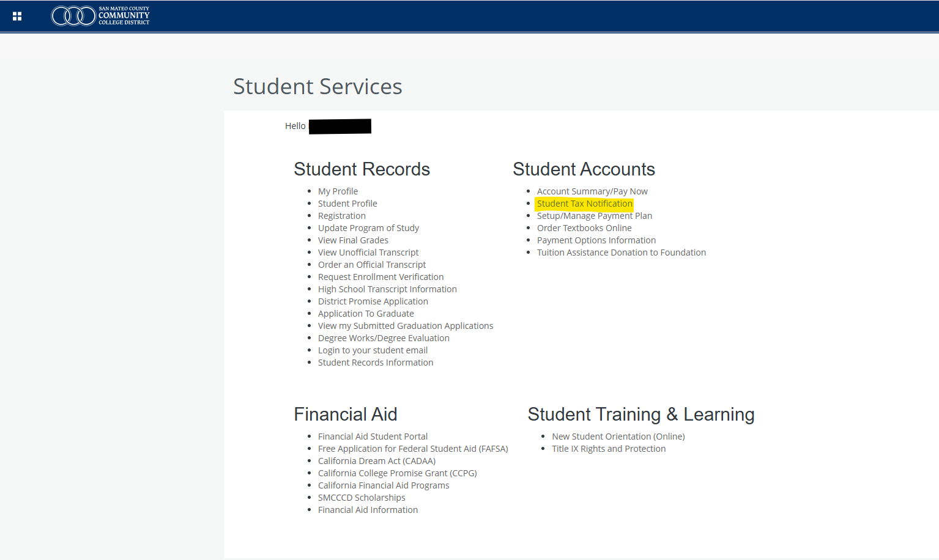The height and width of the screenshot is (560, 939).
Task: Click the Student Training & Learning heading
Action: (641, 414)
